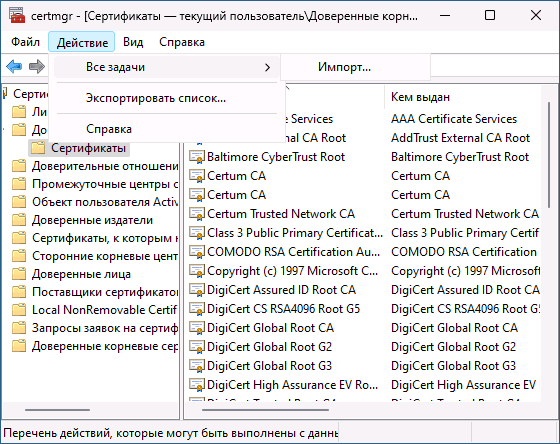This screenshot has width=560, height=444.
Task: Select Доверенные лица tree folder
Action: (x=81, y=274)
